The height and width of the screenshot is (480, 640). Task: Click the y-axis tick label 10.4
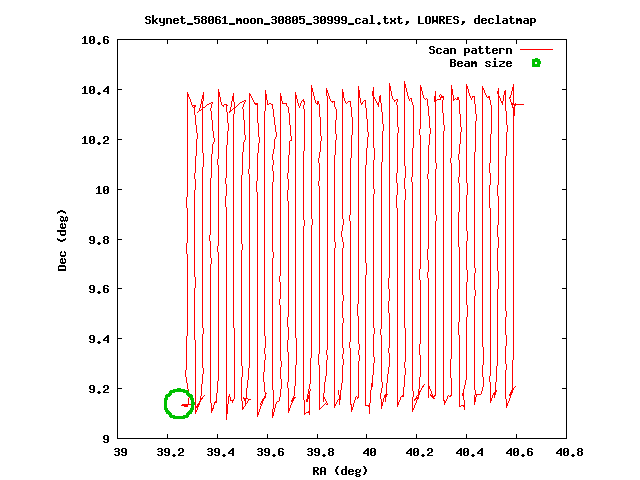point(96,90)
